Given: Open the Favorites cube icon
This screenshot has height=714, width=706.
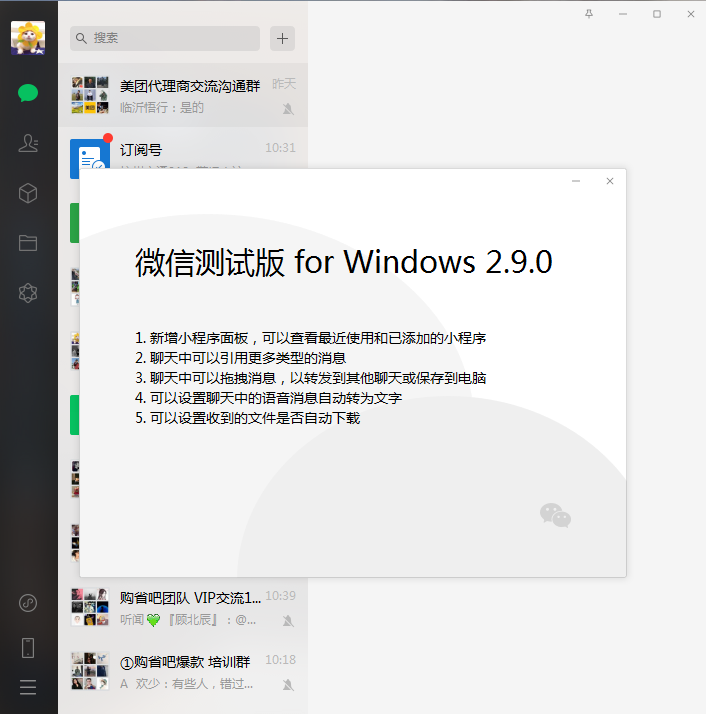Looking at the screenshot, I should [x=28, y=193].
